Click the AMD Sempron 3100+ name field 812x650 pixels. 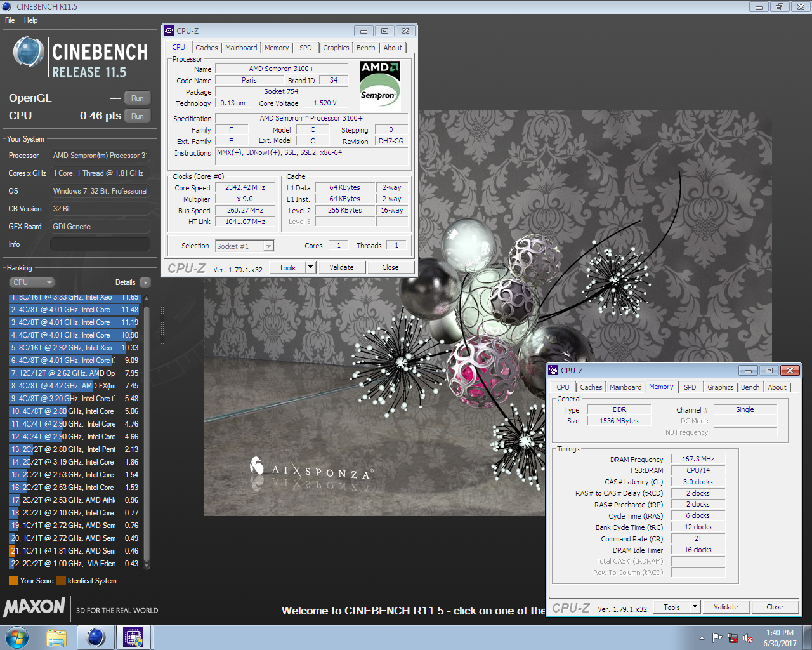click(281, 69)
